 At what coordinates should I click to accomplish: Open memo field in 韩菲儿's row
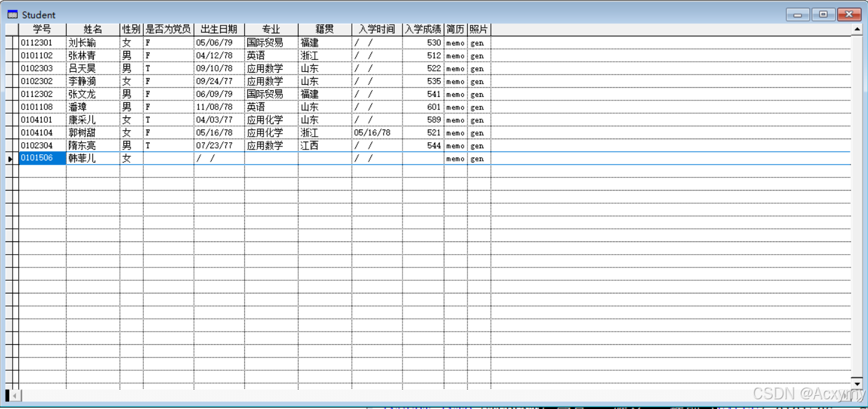click(x=455, y=158)
